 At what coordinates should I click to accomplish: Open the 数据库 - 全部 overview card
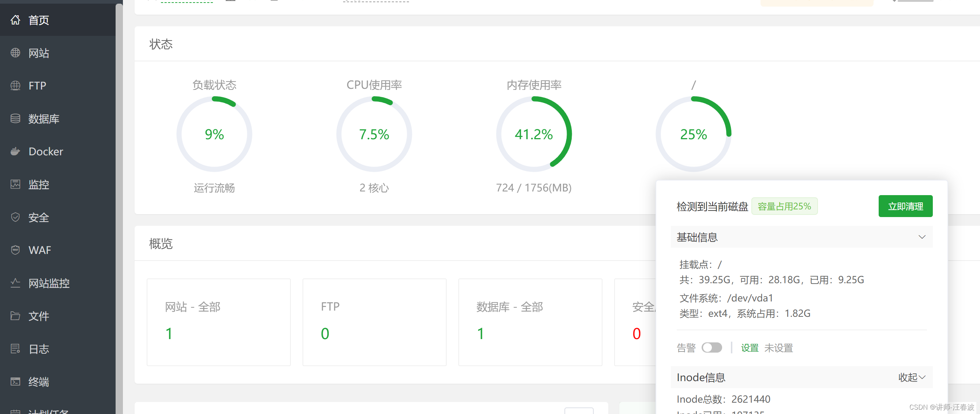(530, 322)
